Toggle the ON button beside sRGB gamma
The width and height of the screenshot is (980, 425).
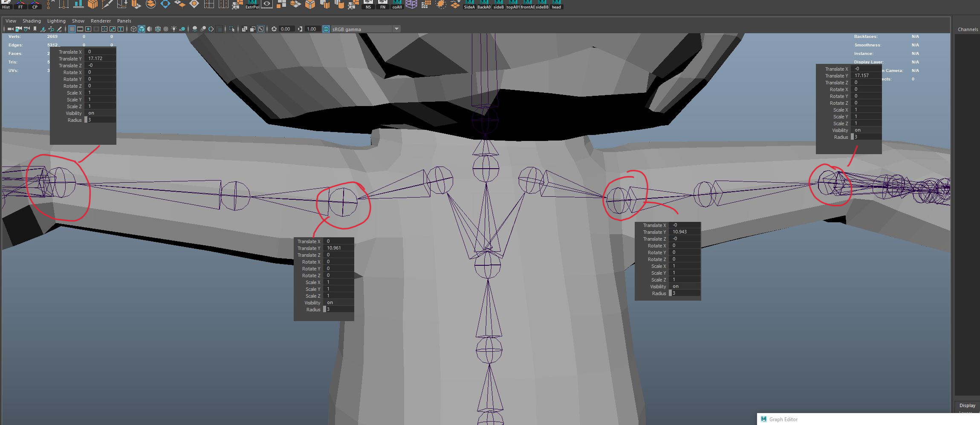pos(326,29)
